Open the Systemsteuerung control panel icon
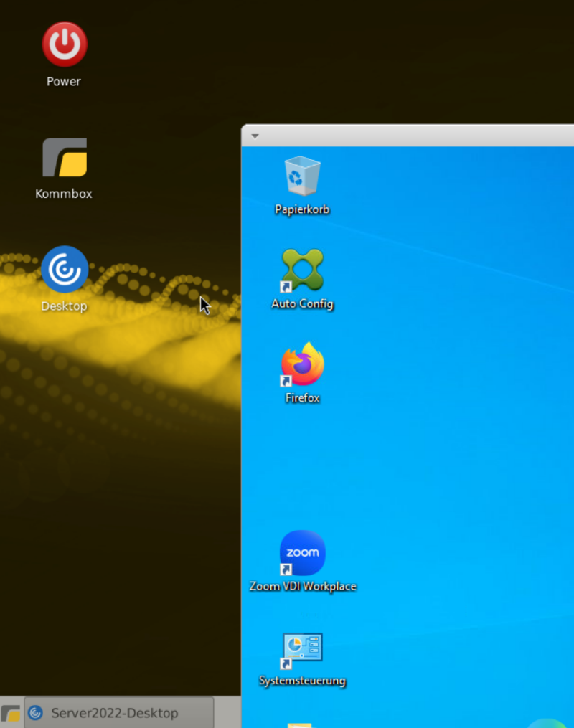574x728 pixels. tap(302, 647)
